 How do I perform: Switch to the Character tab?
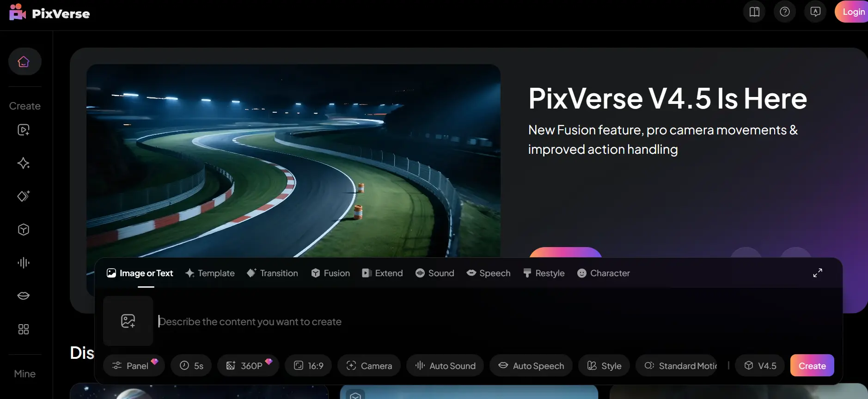pos(603,273)
